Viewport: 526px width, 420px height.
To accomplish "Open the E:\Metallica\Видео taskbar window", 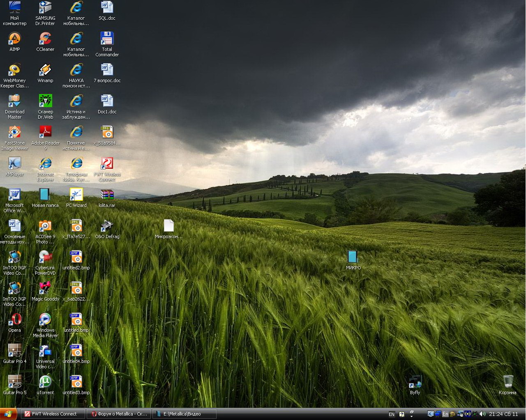I will tap(184, 414).
